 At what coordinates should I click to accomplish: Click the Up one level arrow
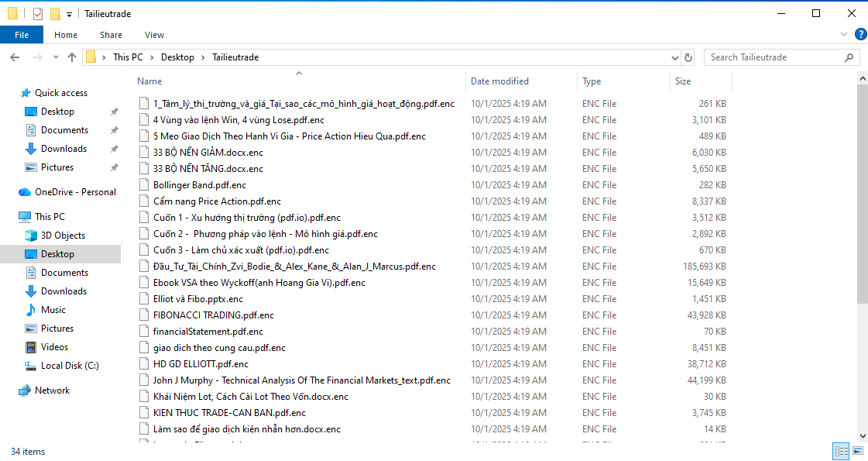click(x=72, y=57)
